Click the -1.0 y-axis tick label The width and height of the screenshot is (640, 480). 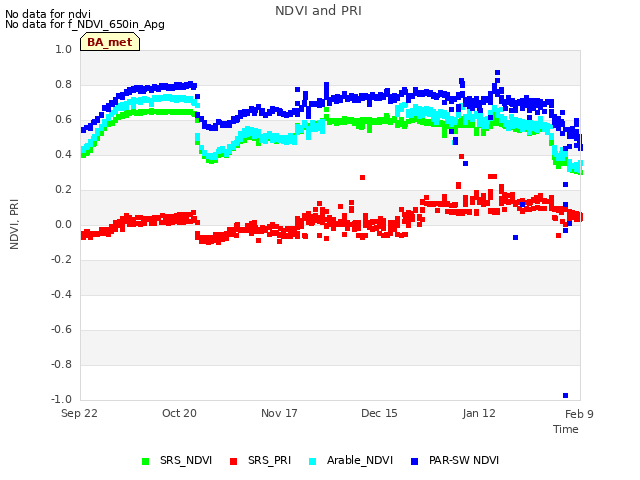pos(61,399)
